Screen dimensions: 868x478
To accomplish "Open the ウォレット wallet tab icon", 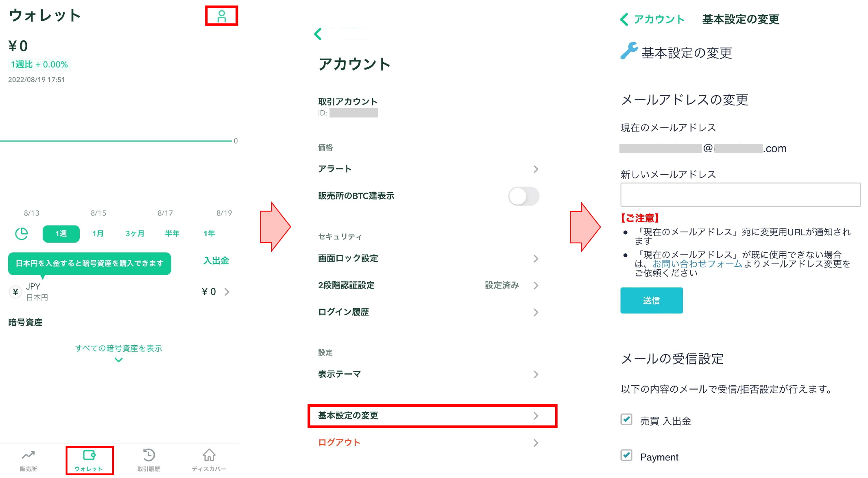I will (89, 455).
